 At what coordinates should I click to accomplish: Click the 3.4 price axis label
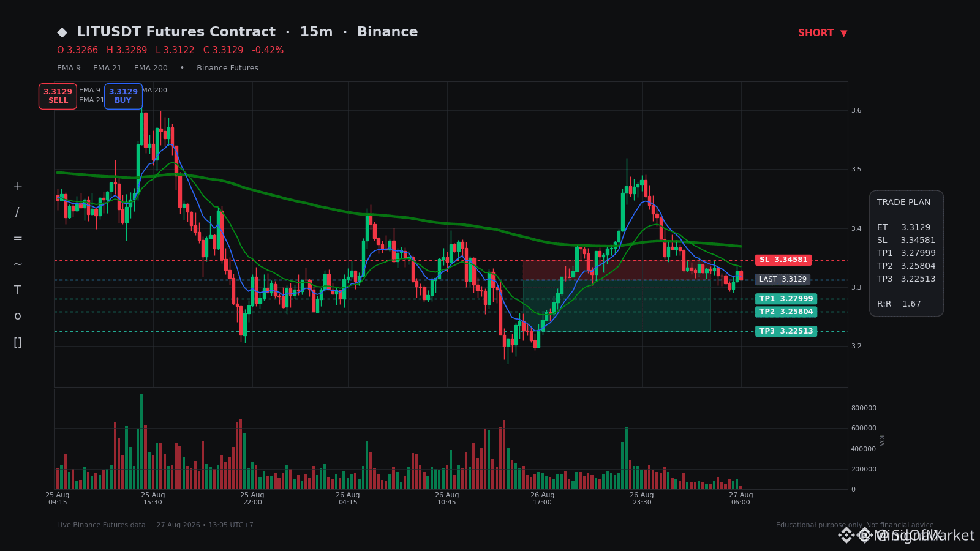856,229
